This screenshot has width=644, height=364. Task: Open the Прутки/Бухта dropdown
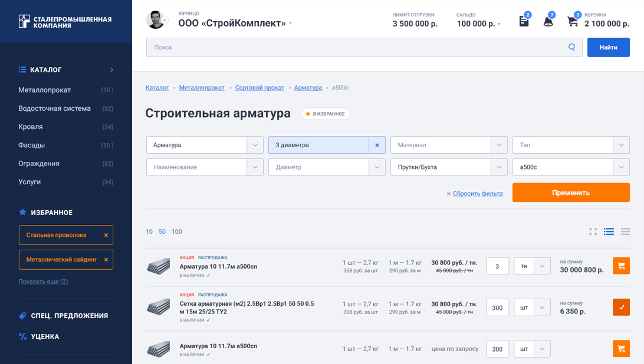coord(499,167)
